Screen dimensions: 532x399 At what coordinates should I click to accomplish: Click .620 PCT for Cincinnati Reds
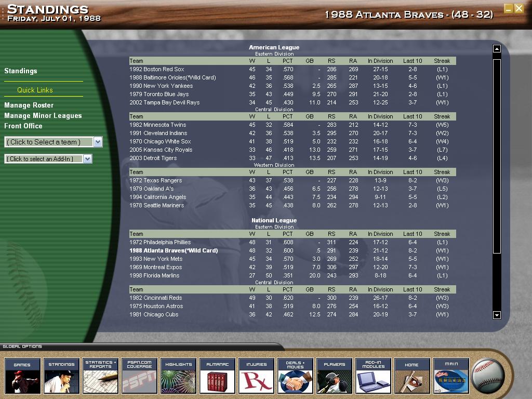coord(288,298)
